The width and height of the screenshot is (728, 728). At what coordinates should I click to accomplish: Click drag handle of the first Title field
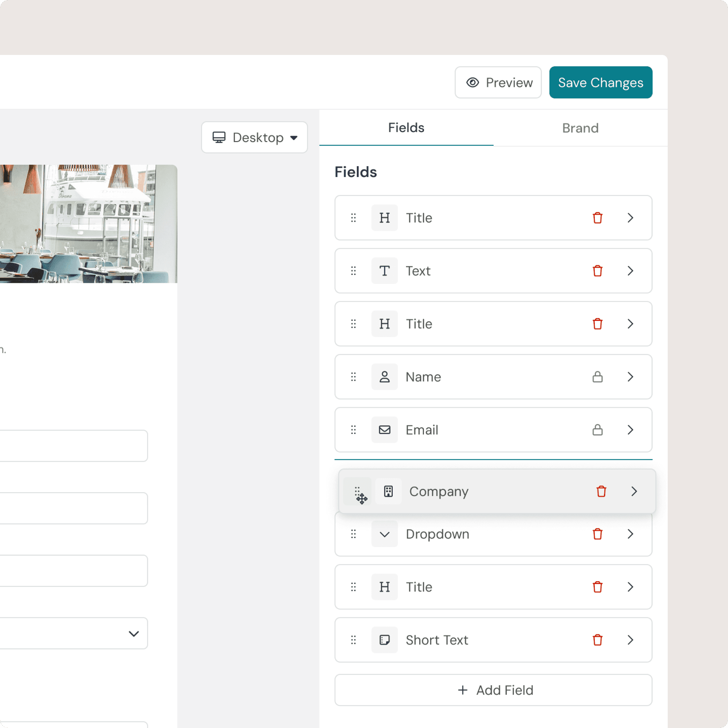tap(353, 218)
